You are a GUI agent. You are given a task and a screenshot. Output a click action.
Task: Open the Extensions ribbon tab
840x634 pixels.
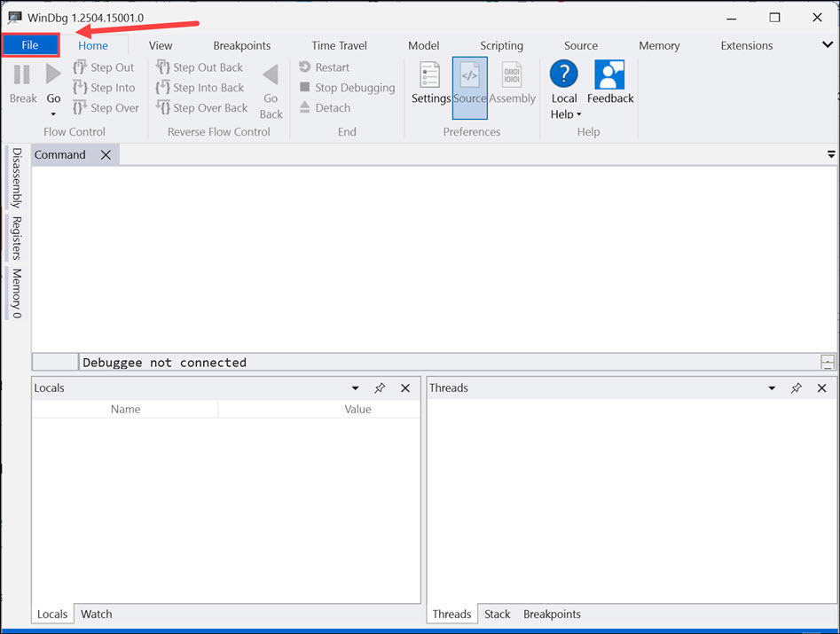[747, 45]
